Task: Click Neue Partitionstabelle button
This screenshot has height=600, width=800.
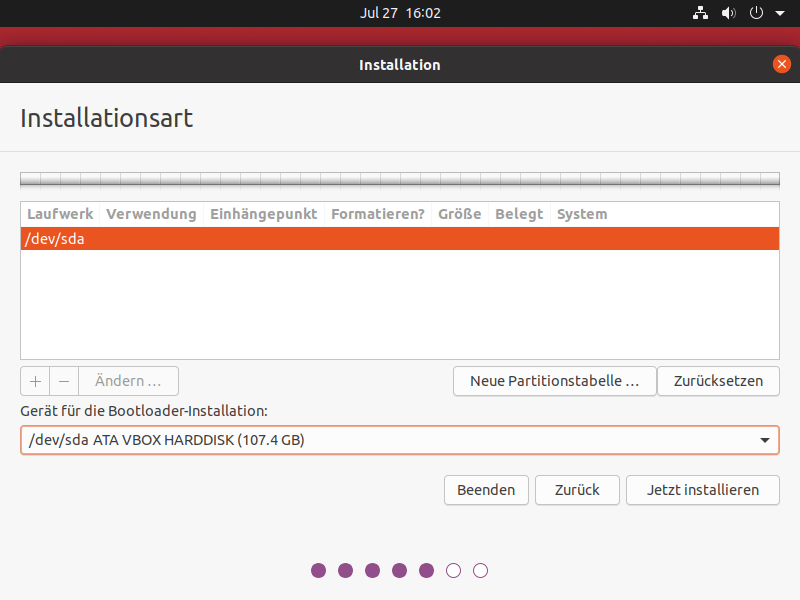Action: point(554,381)
